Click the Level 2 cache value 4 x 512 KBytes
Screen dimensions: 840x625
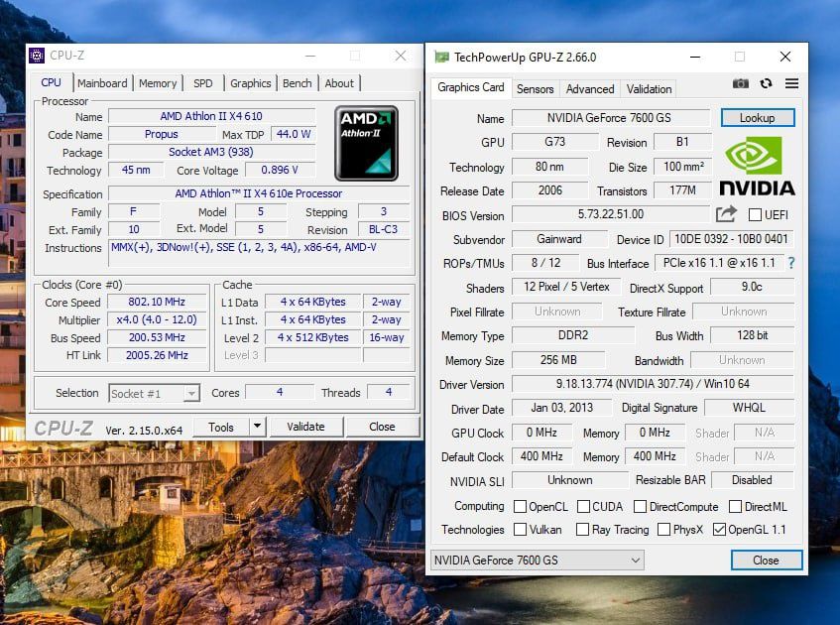click(x=312, y=337)
